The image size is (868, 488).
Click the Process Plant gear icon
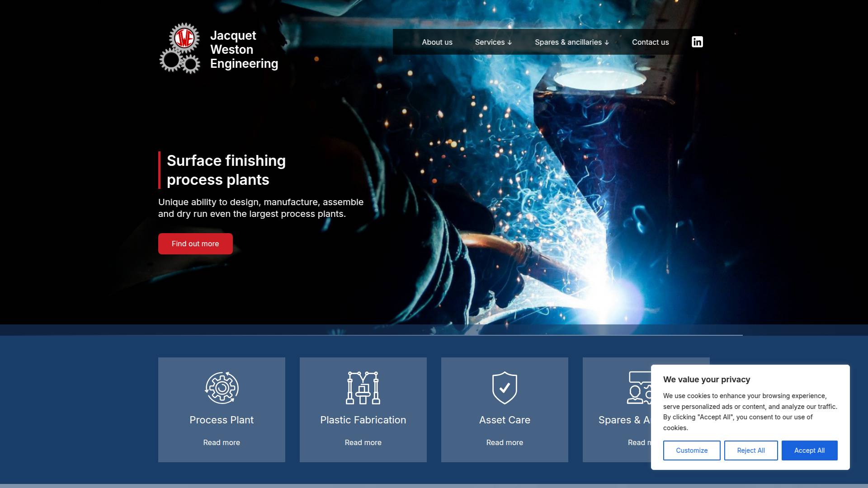click(x=222, y=388)
